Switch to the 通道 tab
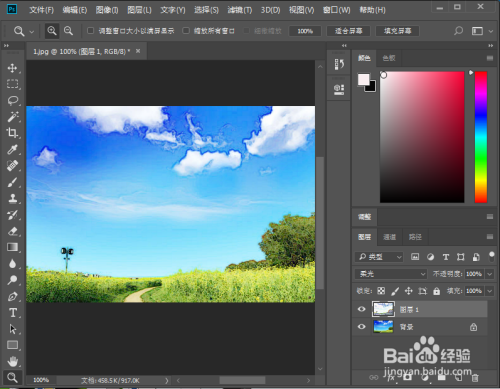The width and height of the screenshot is (500, 389). tap(389, 237)
